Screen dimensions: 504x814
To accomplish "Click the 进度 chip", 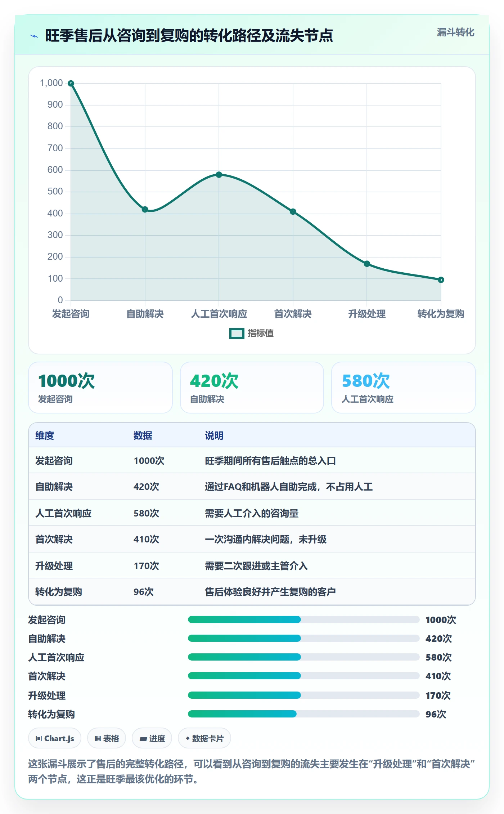I will tap(152, 738).
